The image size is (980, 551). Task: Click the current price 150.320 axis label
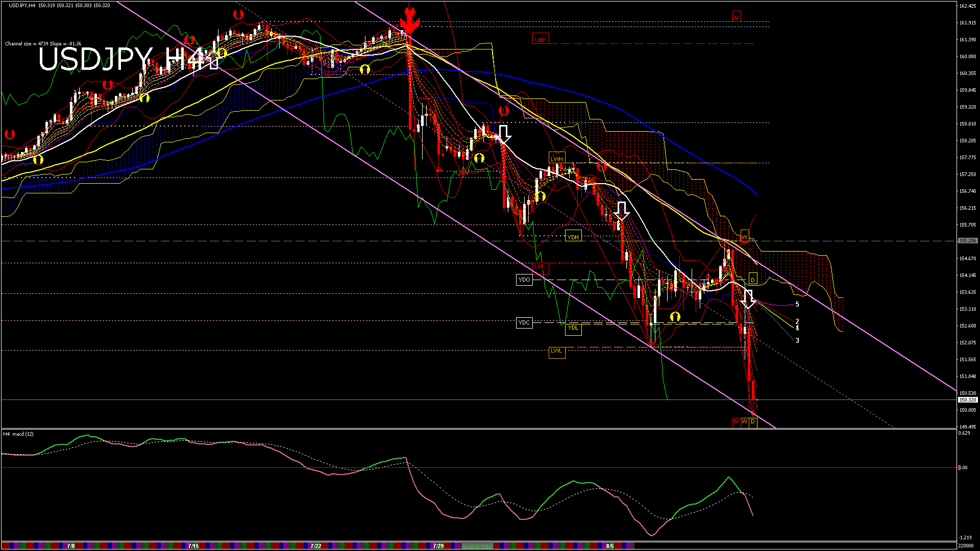(x=967, y=400)
